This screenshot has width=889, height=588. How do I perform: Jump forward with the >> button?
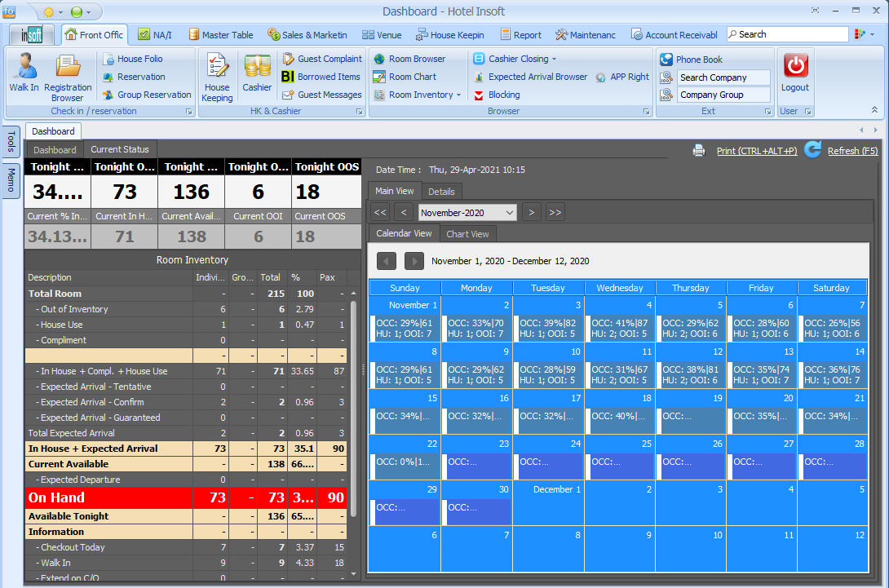click(x=555, y=213)
